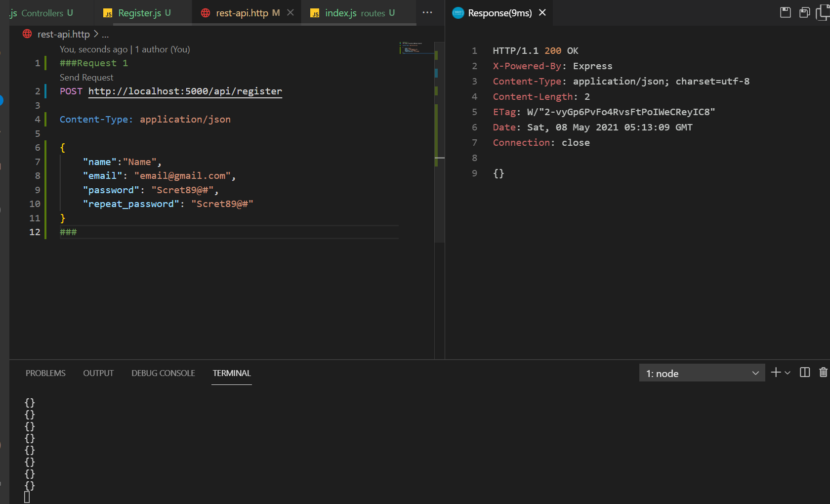
Task: Close the Response(9ms) tab
Action: (542, 13)
